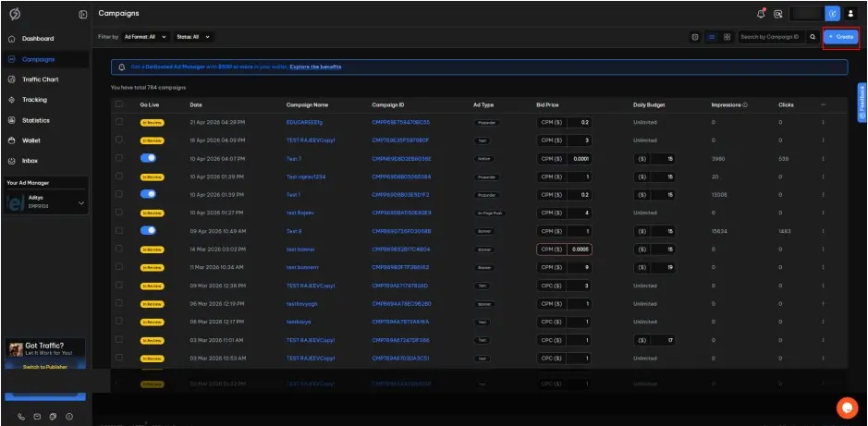Open row actions for Test 8 campaign

coord(823,231)
